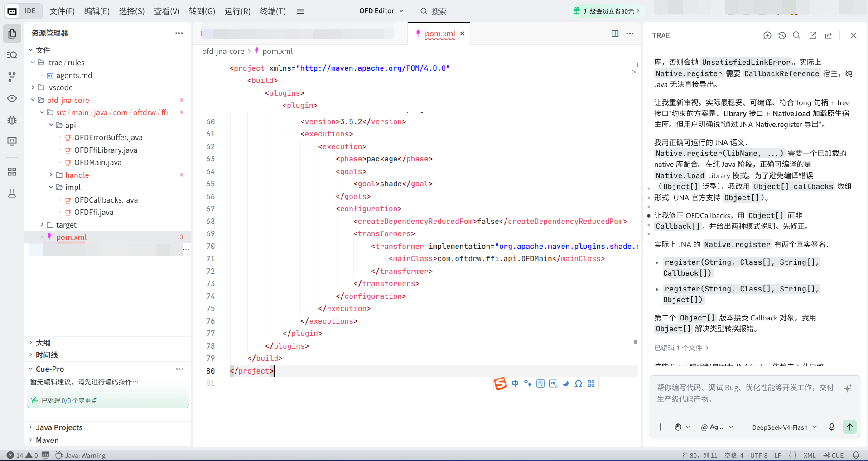Open the 终端(T) menu

tap(273, 11)
